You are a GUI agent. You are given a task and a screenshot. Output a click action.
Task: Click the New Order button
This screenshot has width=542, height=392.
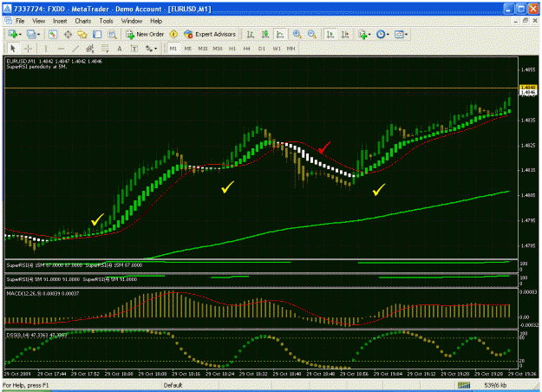point(145,34)
